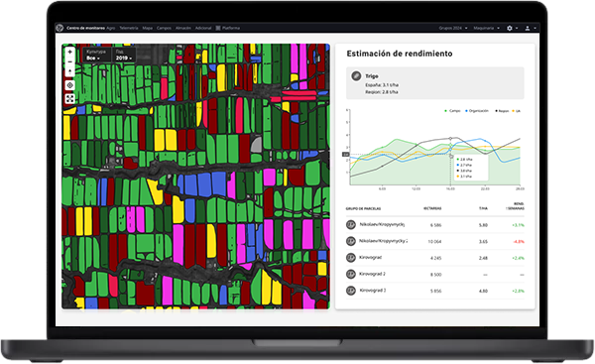
Task: Click the 16.03 chart data point marker
Action: pos(450,139)
